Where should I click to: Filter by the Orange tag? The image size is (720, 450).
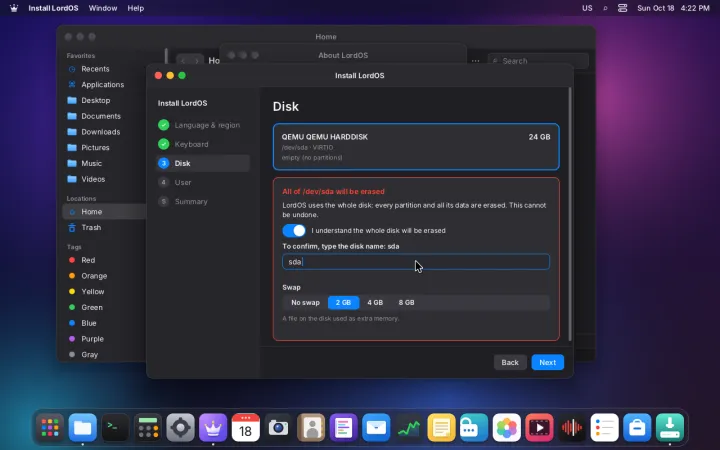coord(104,276)
